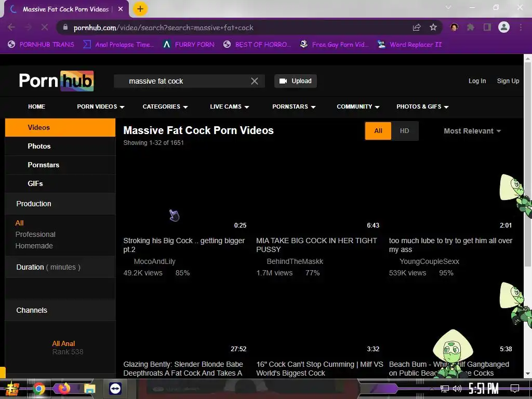The image size is (532, 399).
Task: Select the Videos sidebar tab
Action: point(60,128)
